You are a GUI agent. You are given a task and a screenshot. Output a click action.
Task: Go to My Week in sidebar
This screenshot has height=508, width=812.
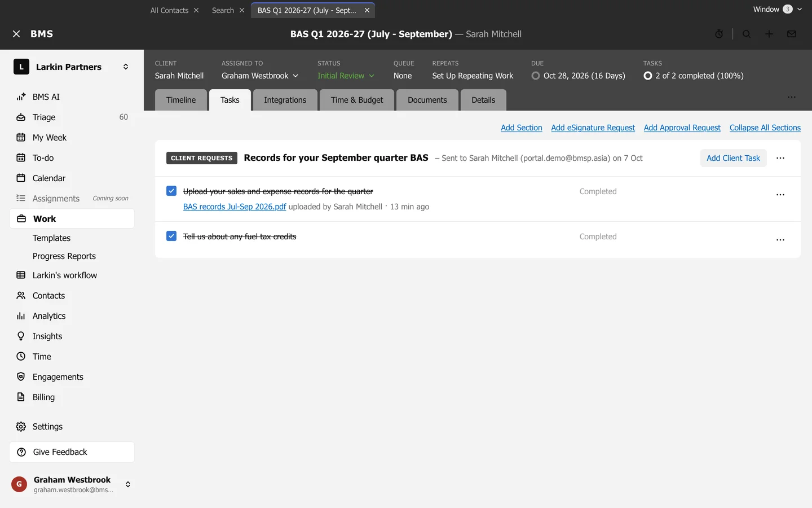(x=72, y=137)
